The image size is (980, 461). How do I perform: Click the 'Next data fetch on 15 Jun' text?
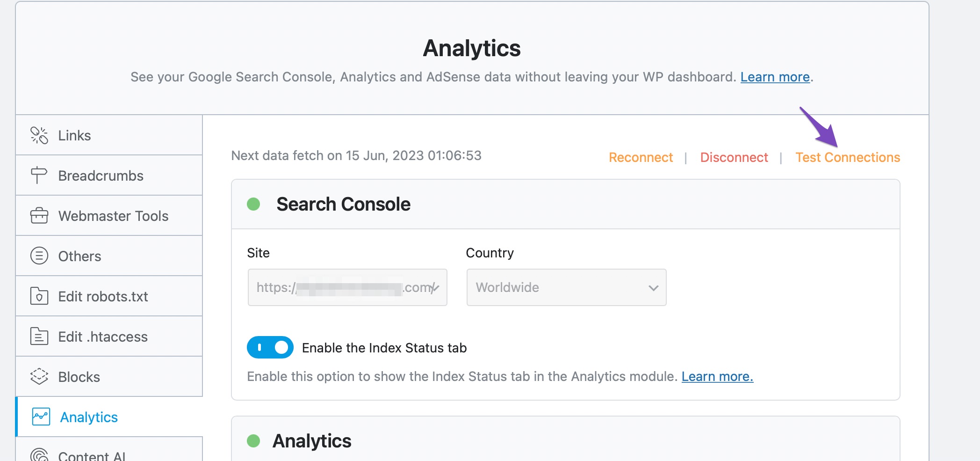(x=356, y=155)
